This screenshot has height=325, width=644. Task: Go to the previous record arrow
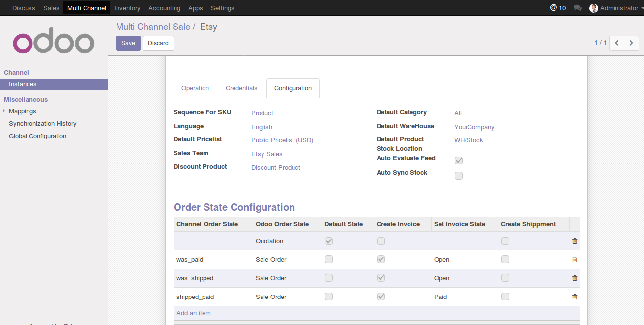(617, 43)
